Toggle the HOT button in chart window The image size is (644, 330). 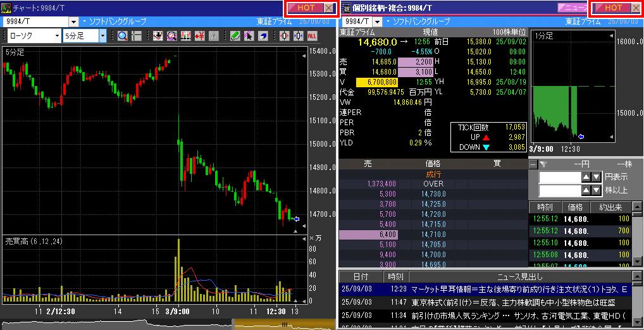[x=306, y=8]
